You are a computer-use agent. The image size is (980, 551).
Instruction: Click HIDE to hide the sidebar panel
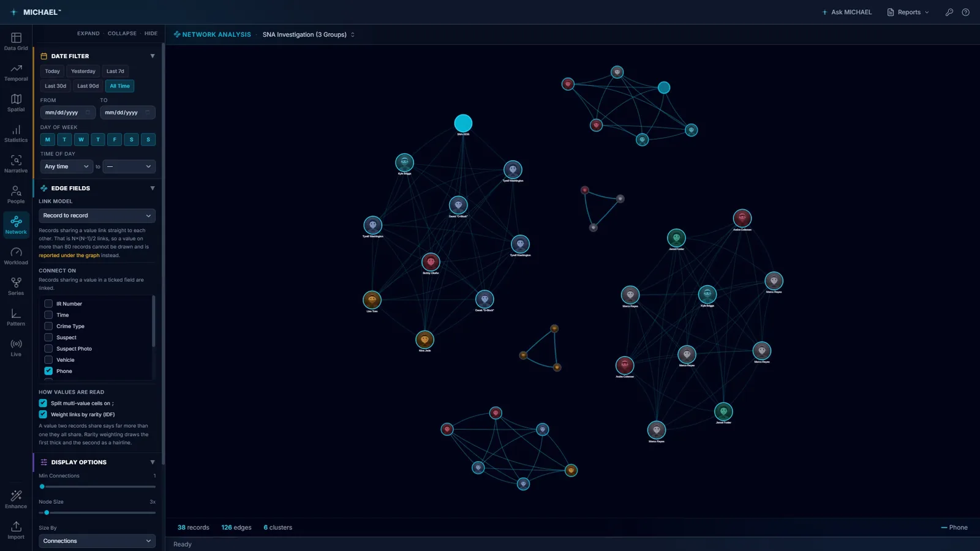point(151,34)
